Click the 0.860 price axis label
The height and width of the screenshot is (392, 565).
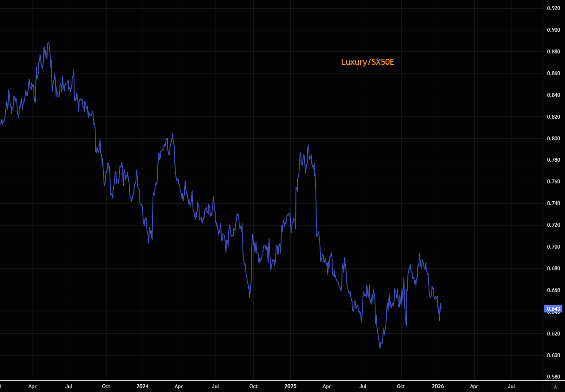pos(553,73)
